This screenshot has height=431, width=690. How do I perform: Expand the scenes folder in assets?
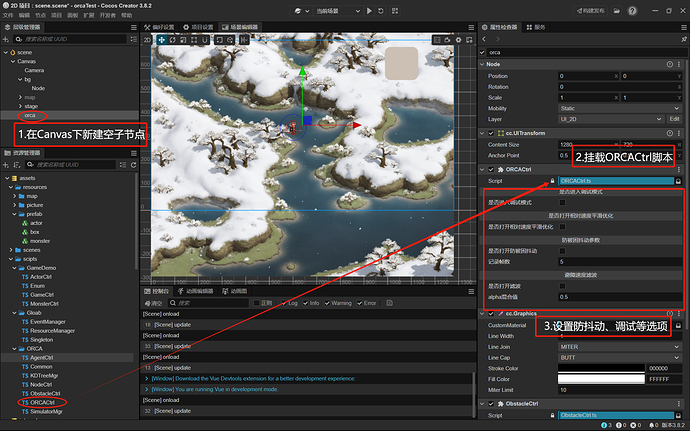click(x=11, y=250)
